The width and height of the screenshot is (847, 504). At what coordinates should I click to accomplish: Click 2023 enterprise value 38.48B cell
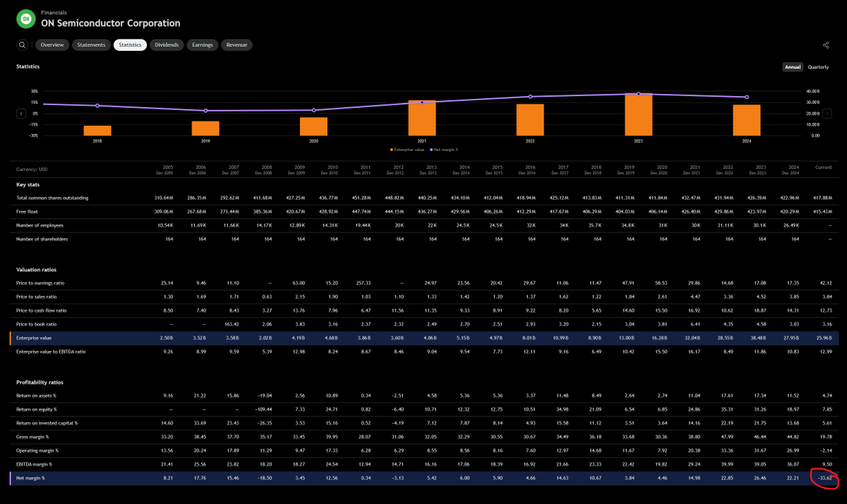coord(759,340)
